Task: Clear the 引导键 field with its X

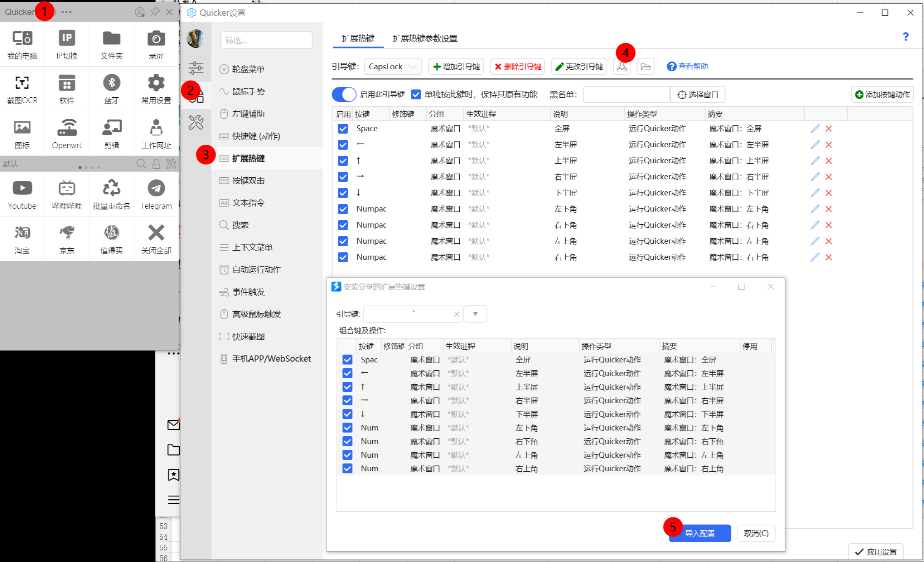Action: (457, 314)
